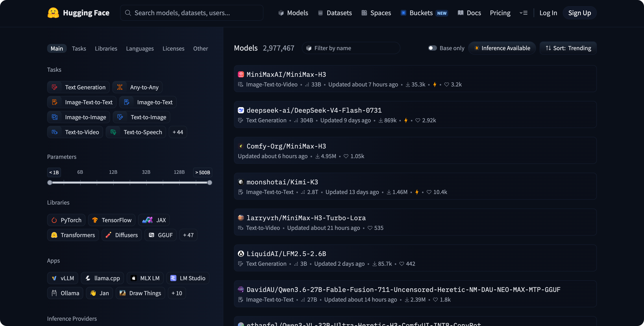
Task: Open the MiniMaxAI/MiniMax-H3 model link
Action: [x=286, y=74]
